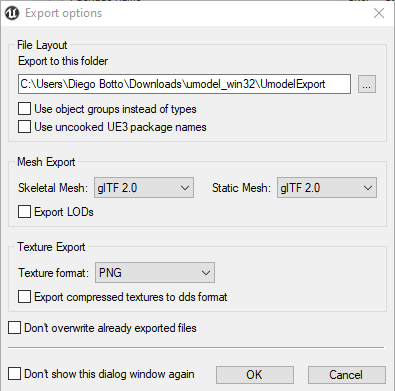Click the Export options title bar text
This screenshot has width=395, height=391.
pyautogui.click(x=64, y=13)
